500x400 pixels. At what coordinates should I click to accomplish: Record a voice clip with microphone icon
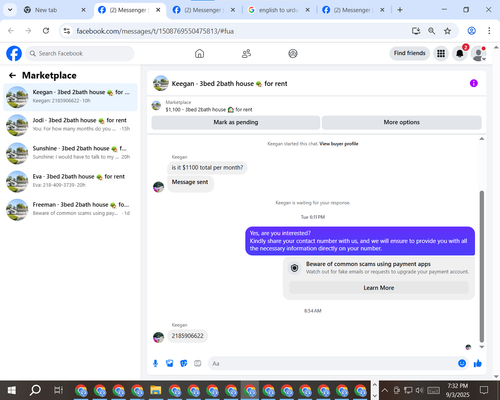pos(155,363)
